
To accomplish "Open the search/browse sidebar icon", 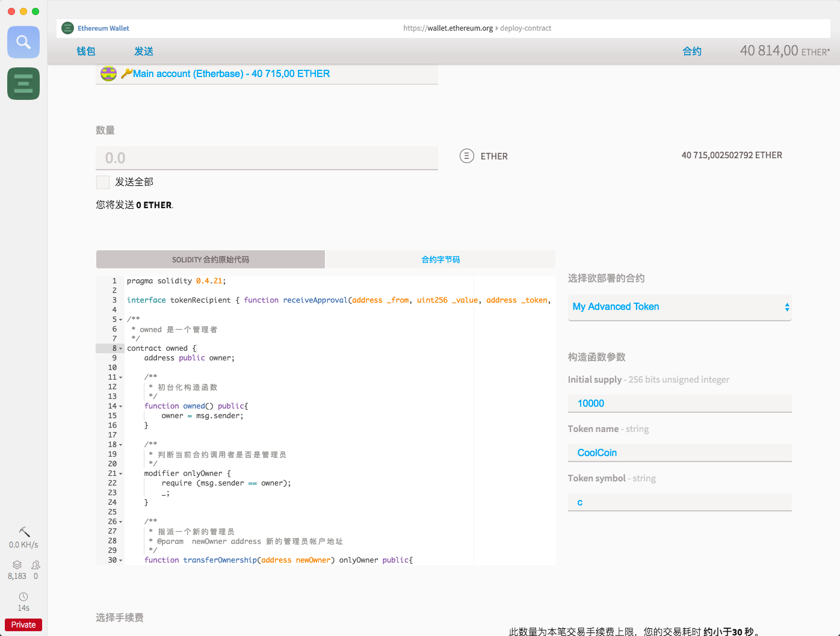I will (23, 42).
